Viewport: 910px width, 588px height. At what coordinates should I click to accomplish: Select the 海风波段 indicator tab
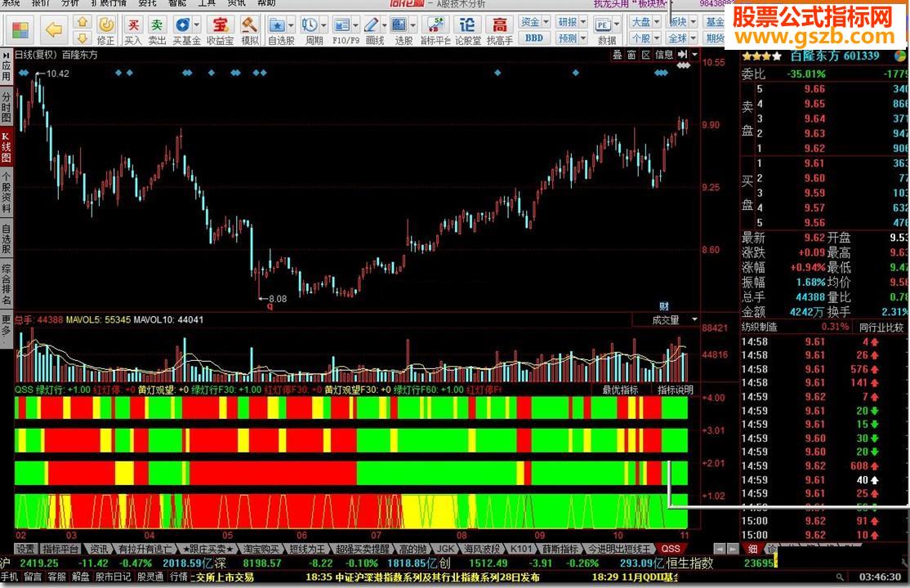482,549
